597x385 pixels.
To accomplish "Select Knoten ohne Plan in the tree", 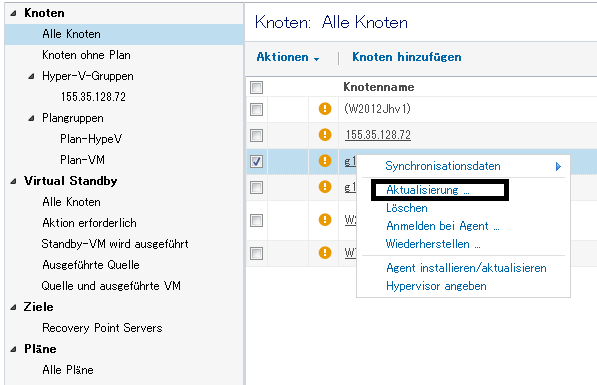I will pos(86,55).
